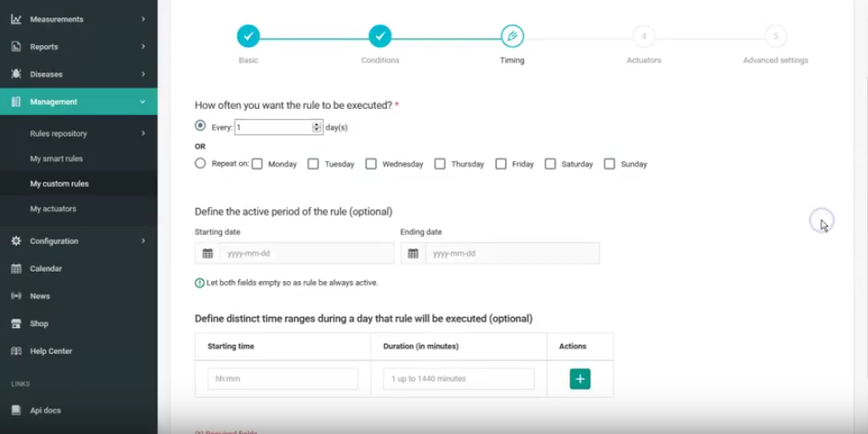Viewport: 868px width, 434px height.
Task: Click the Measurements chart icon in sidebar
Action: point(16,18)
